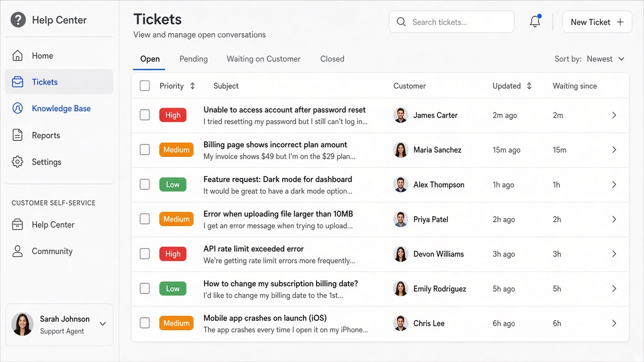
Task: Open Emily Rodriguez's ticket via the chevron
Action: (x=614, y=289)
